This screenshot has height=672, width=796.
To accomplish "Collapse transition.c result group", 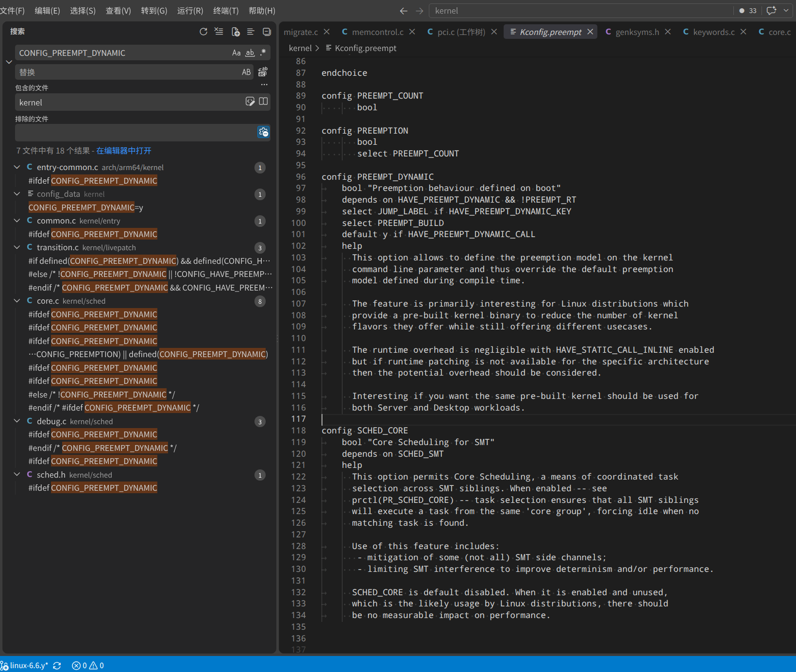I will pyautogui.click(x=17, y=247).
